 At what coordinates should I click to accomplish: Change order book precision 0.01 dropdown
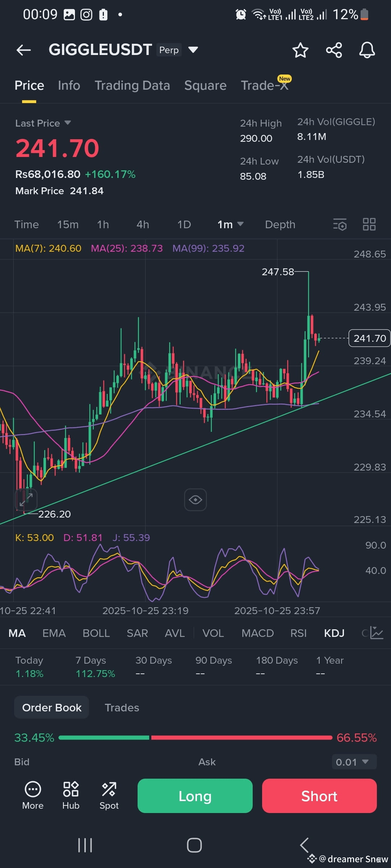pos(354,762)
